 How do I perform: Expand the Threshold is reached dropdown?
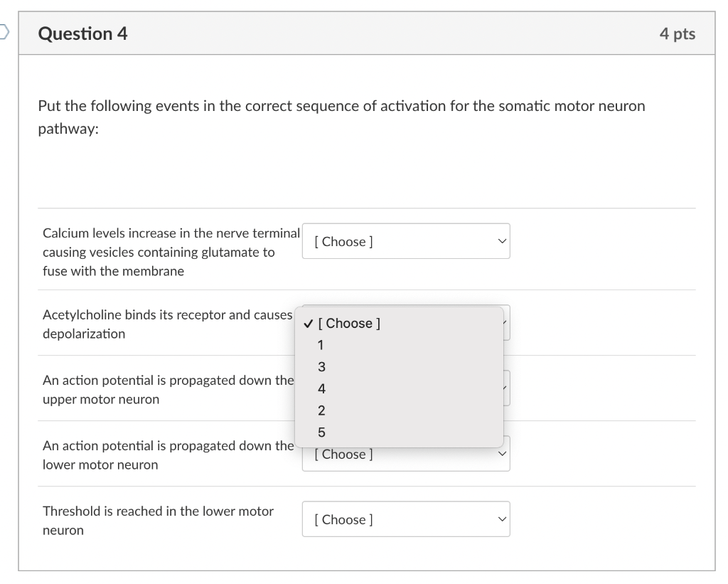(x=406, y=519)
